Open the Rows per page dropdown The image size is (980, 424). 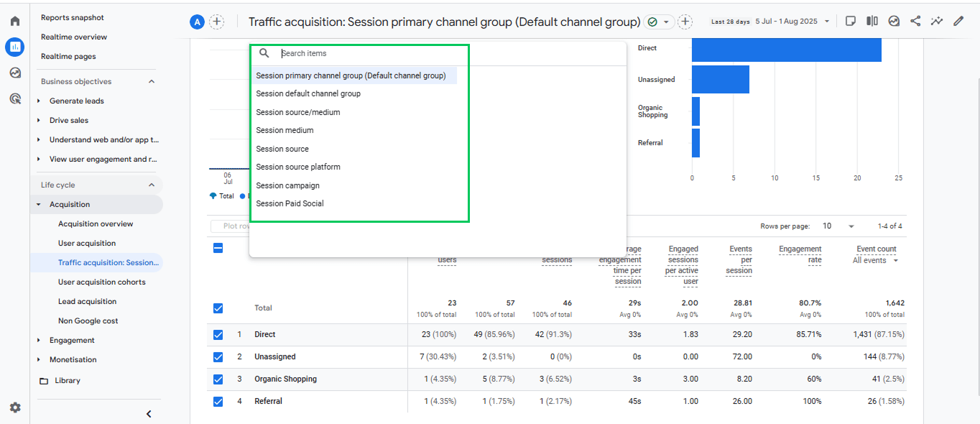coord(850,226)
